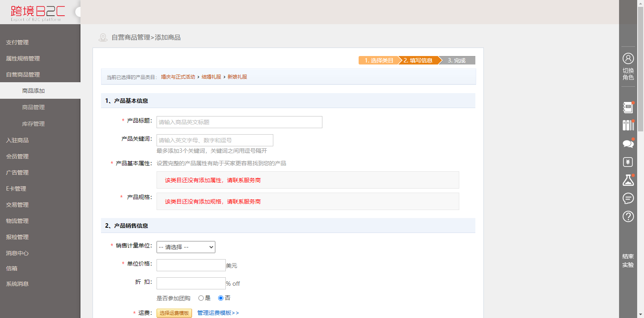This screenshot has height=318, width=644.
Task: Open the chat bubbles icon
Action: 628,143
